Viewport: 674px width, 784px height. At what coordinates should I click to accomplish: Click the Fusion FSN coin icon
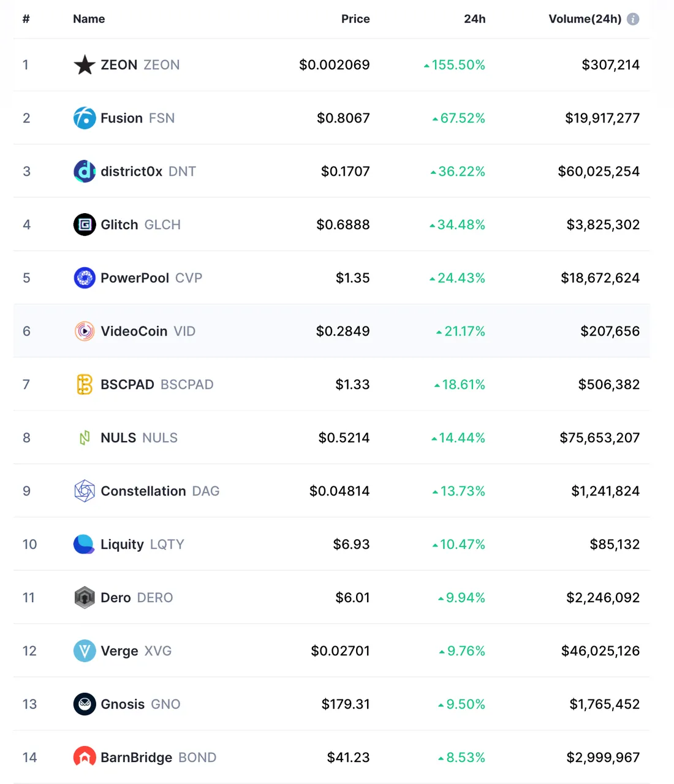[85, 118]
